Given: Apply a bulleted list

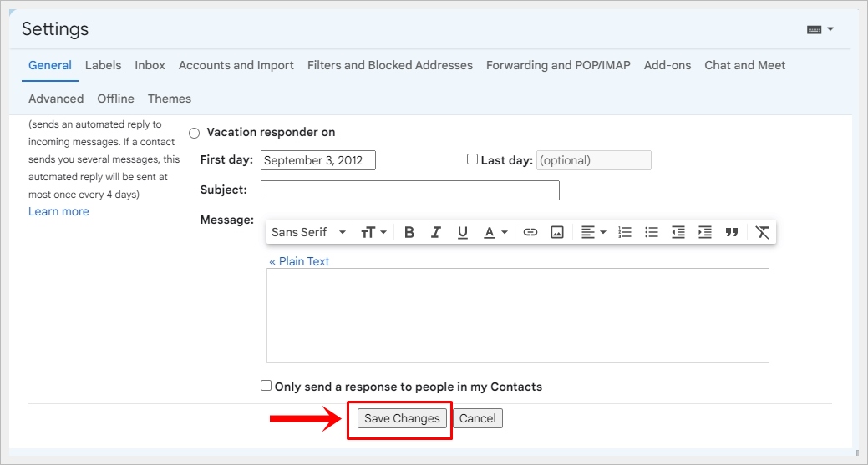Looking at the screenshot, I should click(x=652, y=232).
